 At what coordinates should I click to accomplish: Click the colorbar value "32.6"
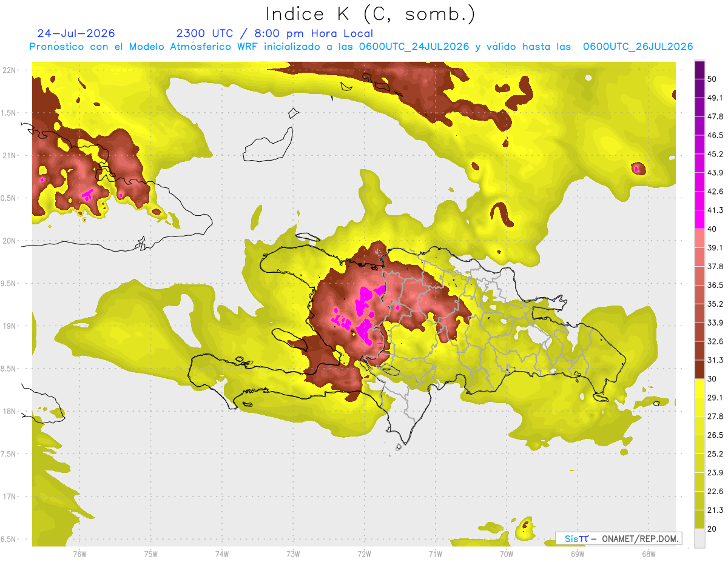715,341
